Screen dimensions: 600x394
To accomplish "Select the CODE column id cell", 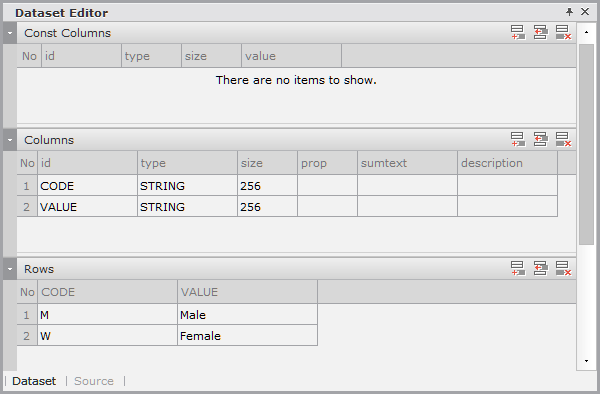I will click(x=87, y=186).
